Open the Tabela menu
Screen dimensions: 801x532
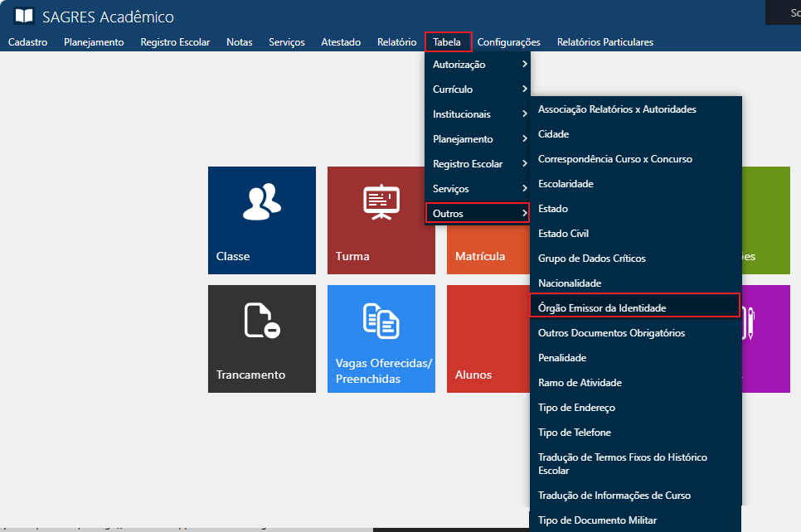(x=447, y=42)
